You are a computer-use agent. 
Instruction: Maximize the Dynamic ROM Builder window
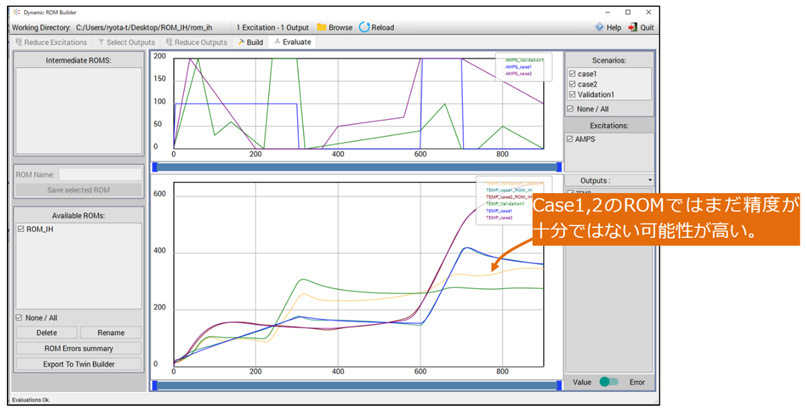click(x=628, y=12)
